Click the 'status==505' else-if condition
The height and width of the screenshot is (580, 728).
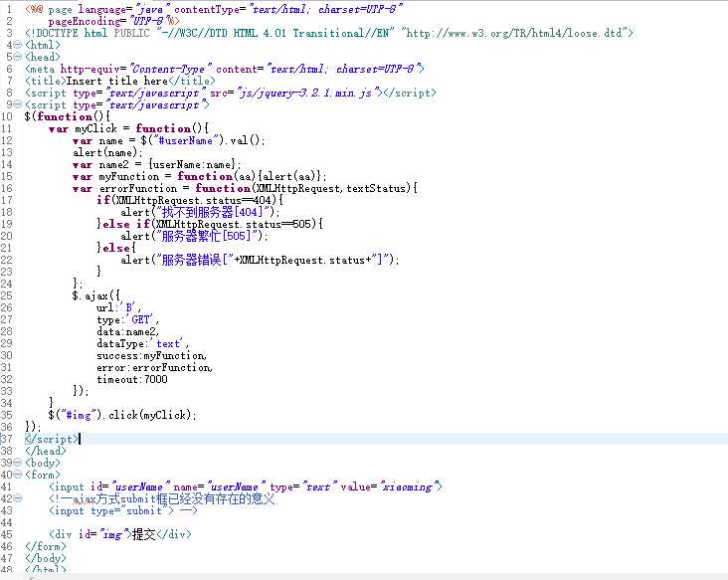coord(278,224)
